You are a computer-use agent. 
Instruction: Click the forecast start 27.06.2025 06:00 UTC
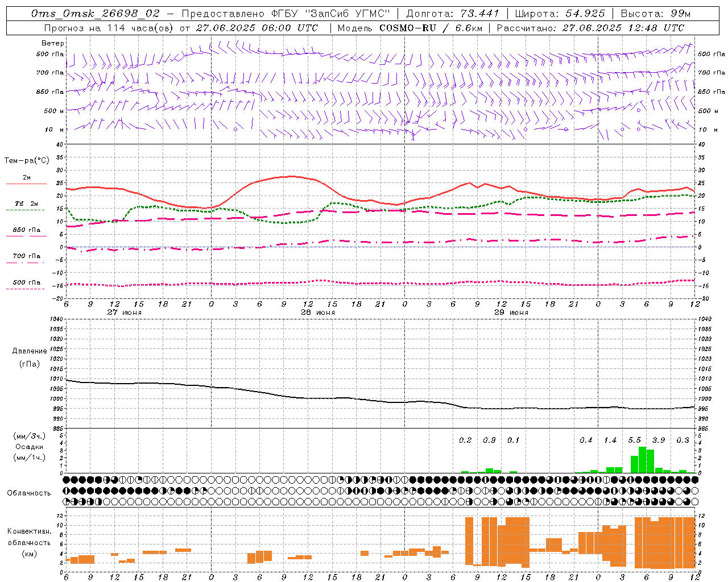(x=257, y=27)
